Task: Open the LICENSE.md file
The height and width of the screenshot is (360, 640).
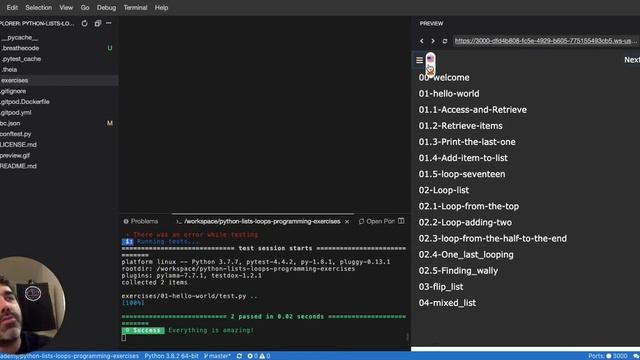Action: click(x=18, y=144)
